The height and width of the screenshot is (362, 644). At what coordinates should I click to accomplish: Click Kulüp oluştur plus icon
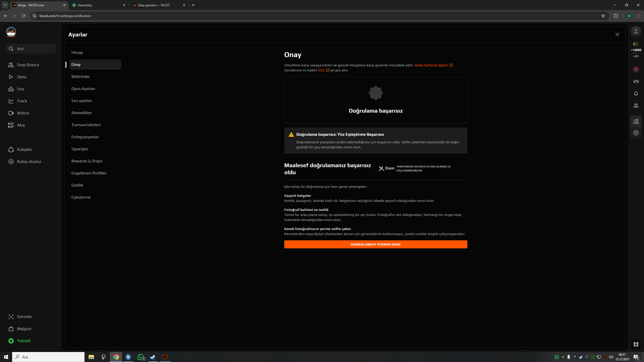point(11,162)
